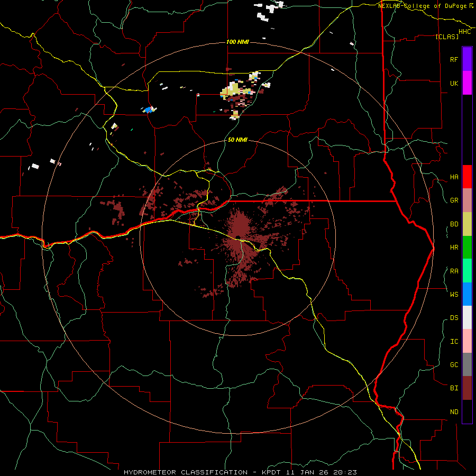Click the HYDROMETEOR CLASSIFICATION title text
476x476 pixels.
tap(186, 472)
